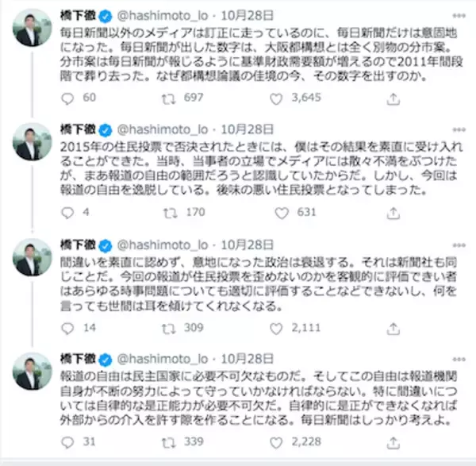Image resolution: width=476 pixels, height=466 pixels.
Task: Like the tweet with 2,228 likes
Action: [277, 441]
